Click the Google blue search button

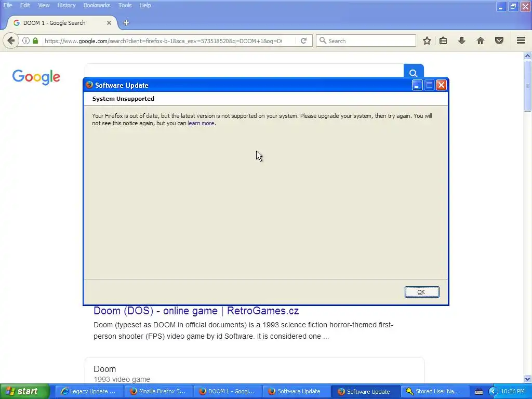(413, 71)
